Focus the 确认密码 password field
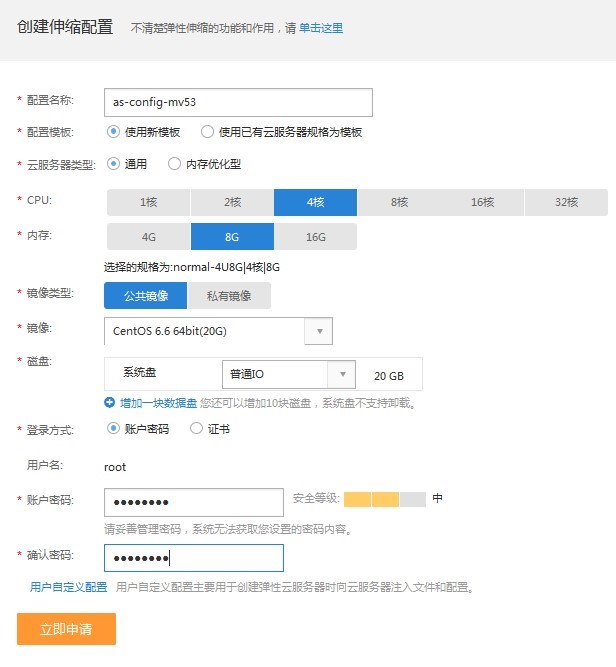 (193, 558)
